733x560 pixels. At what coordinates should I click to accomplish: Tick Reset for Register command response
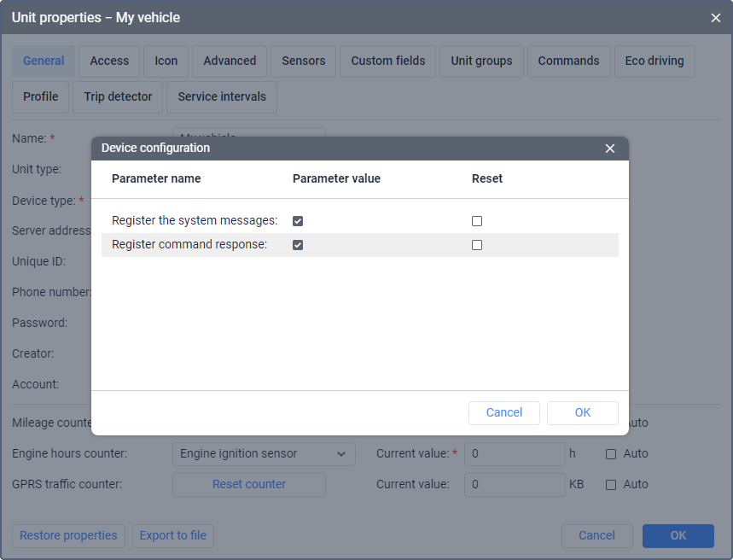[477, 245]
